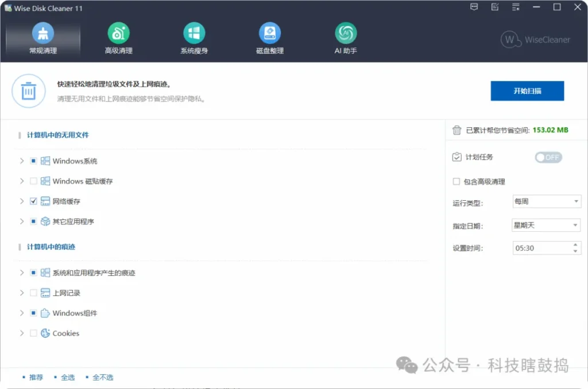Open the menu list icon in title bar
This screenshot has width=588, height=389.
(x=516, y=7)
